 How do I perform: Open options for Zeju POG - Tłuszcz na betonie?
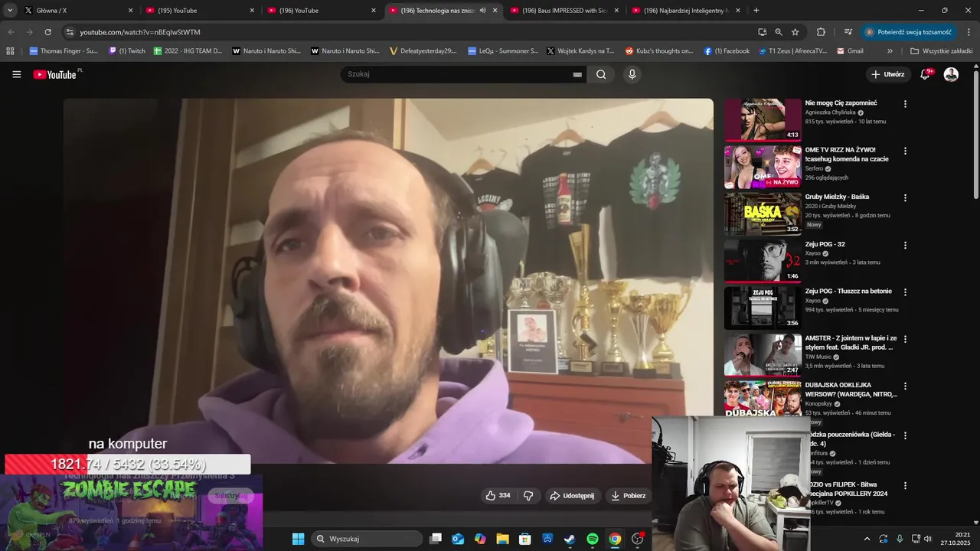tap(905, 292)
